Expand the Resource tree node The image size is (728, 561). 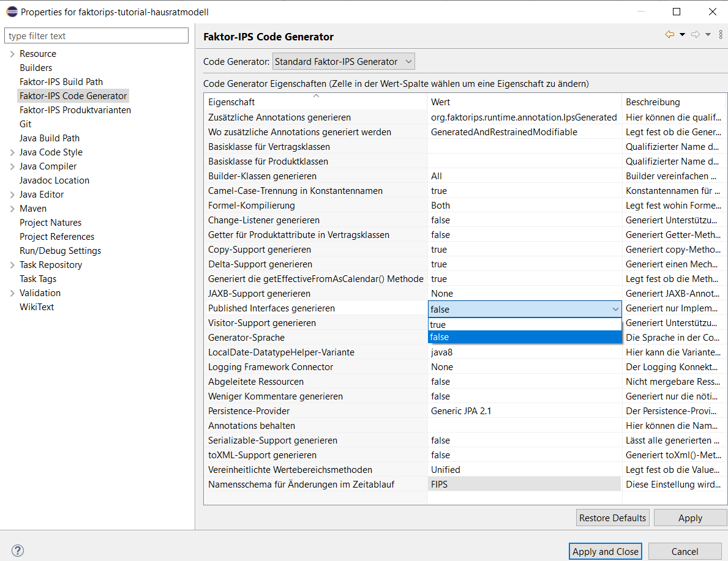click(x=12, y=54)
